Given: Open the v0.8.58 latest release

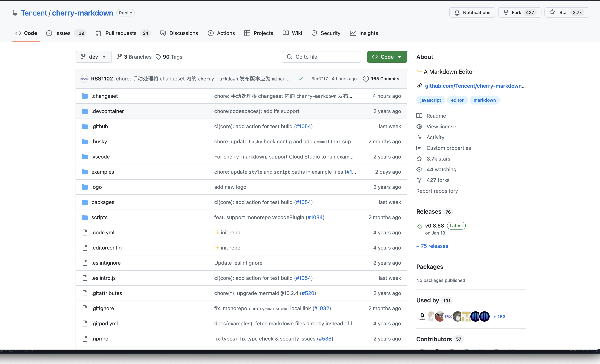Looking at the screenshot, I should 434,226.
